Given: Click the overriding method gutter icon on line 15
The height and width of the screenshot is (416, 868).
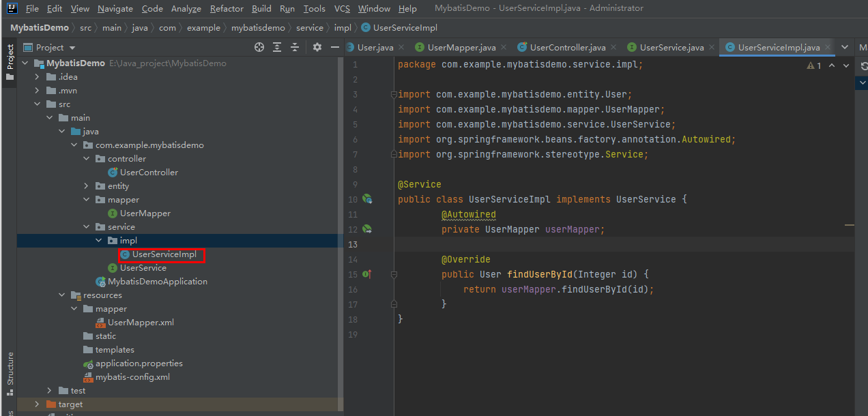Looking at the screenshot, I should [366, 274].
